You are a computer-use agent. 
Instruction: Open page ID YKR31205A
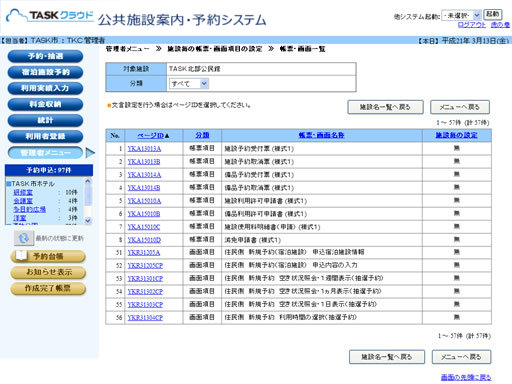(x=144, y=253)
